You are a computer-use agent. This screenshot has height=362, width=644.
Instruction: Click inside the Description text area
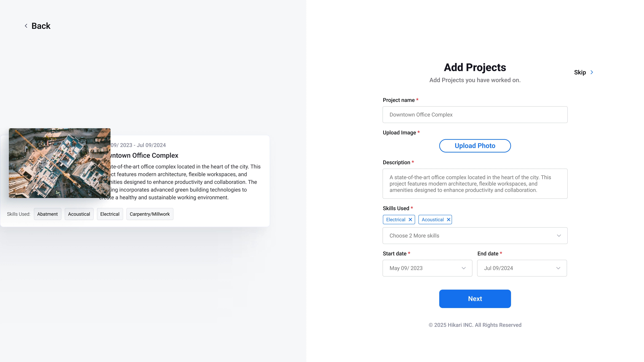pos(475,184)
